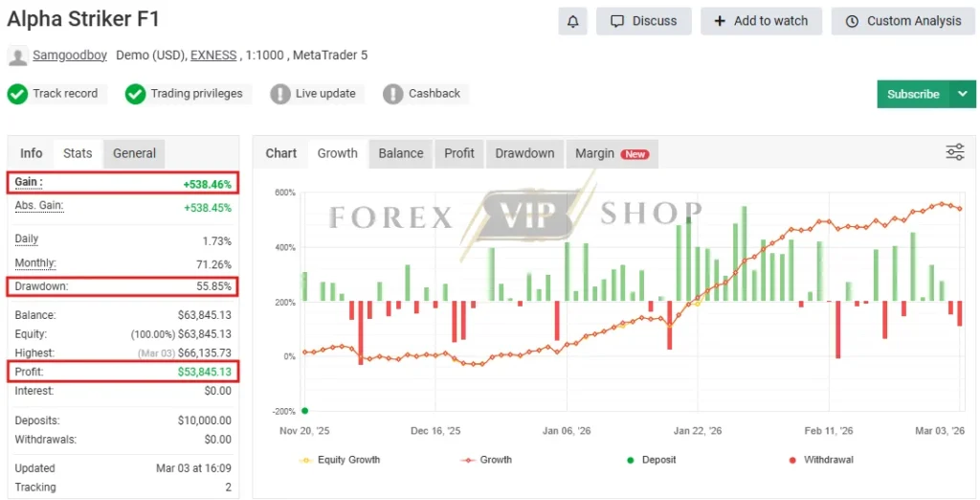
Task: Select the Growth chart tab
Action: click(x=338, y=153)
